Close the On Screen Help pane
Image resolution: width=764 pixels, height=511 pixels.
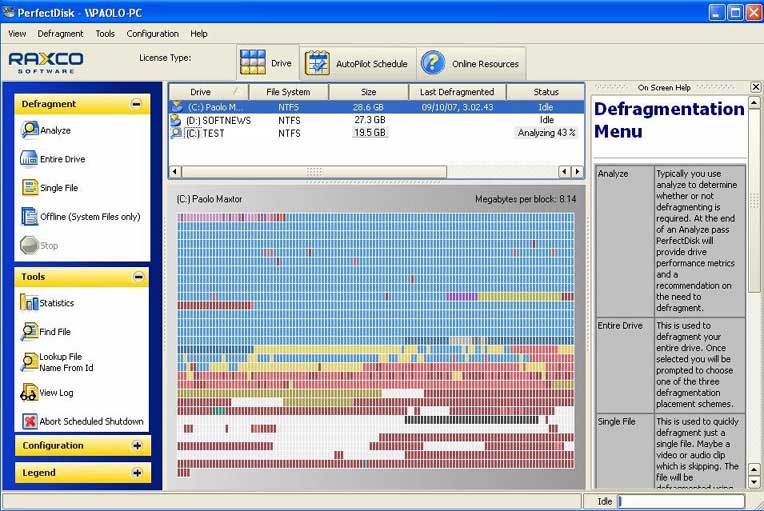pyautogui.click(x=756, y=87)
